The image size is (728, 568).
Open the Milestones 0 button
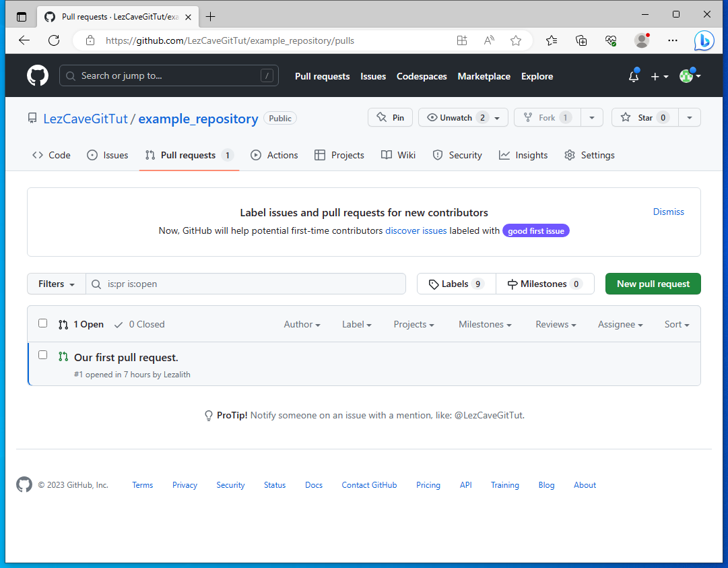tap(545, 284)
